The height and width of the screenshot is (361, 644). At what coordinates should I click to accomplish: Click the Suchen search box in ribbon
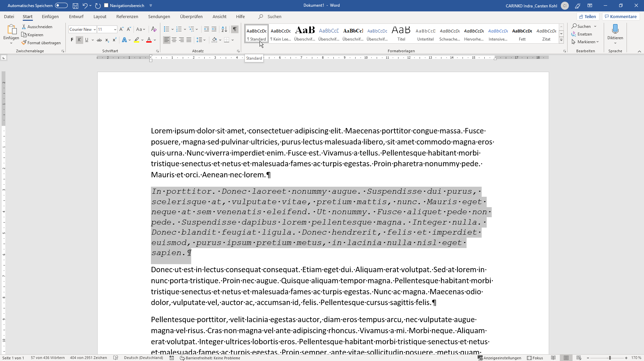[274, 16]
